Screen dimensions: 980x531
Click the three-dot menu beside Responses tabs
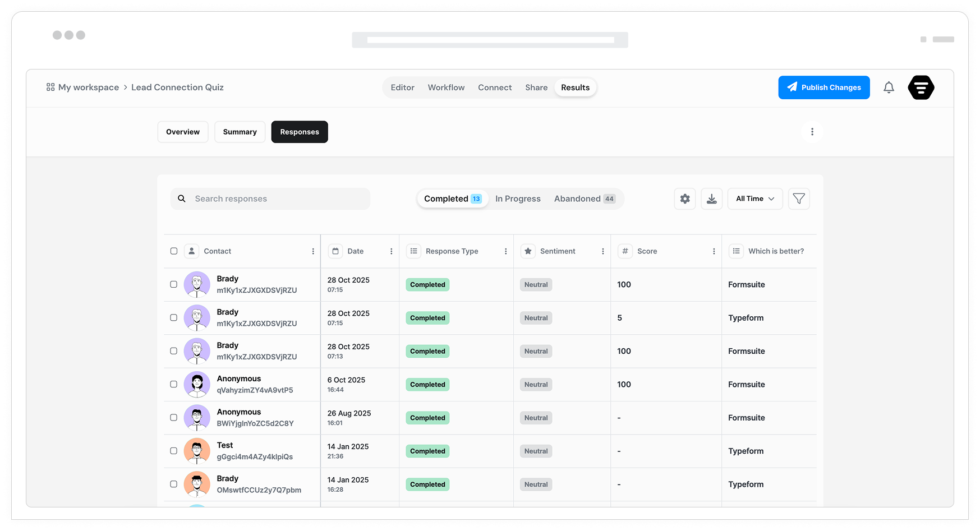(812, 132)
